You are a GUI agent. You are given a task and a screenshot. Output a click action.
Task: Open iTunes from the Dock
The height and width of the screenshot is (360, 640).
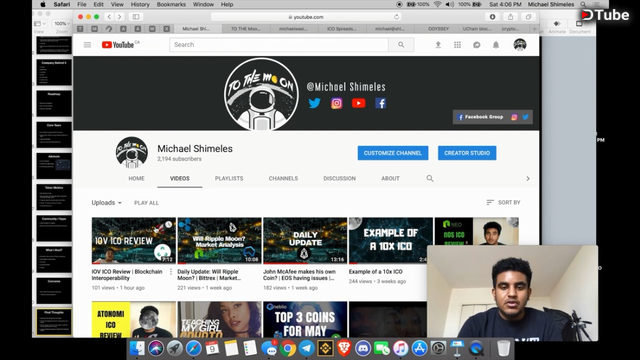point(400,349)
